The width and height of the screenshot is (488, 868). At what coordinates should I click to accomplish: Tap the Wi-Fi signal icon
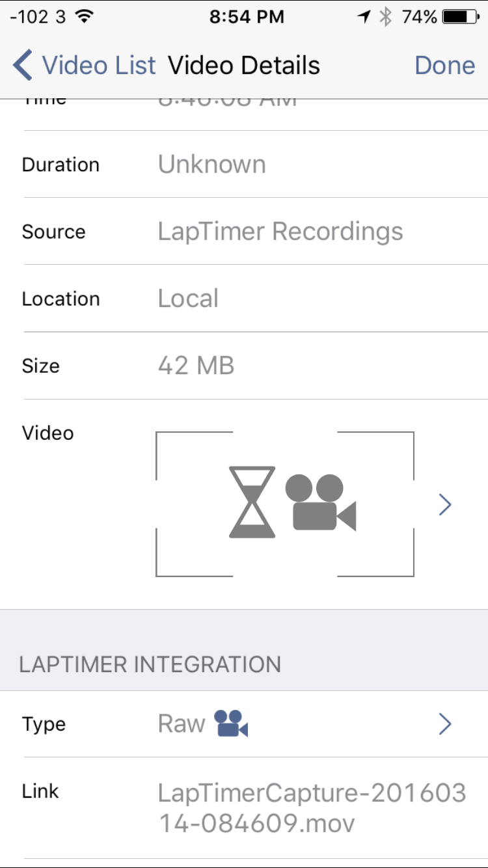[84, 17]
